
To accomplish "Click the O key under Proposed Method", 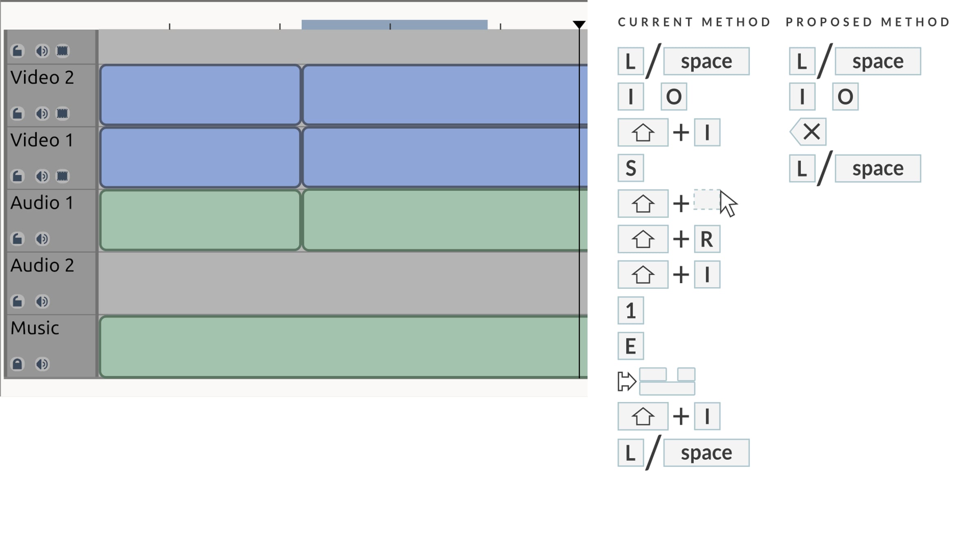I will coord(845,97).
